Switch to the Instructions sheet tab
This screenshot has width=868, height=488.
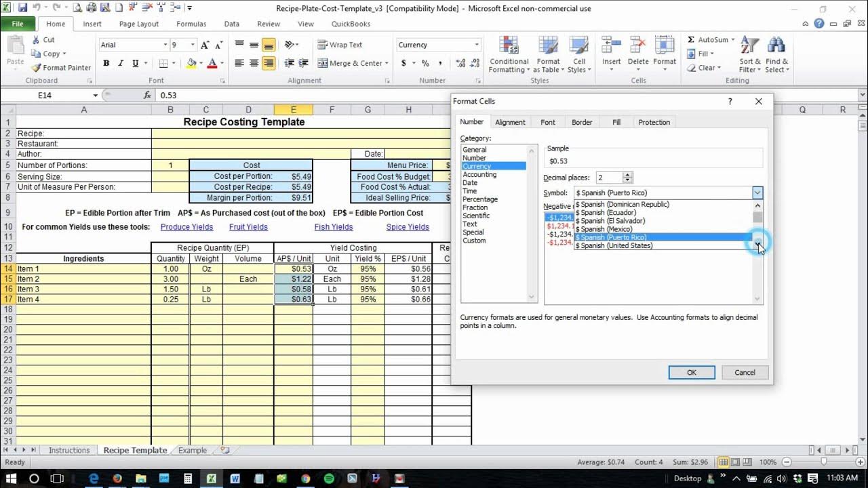coord(69,450)
